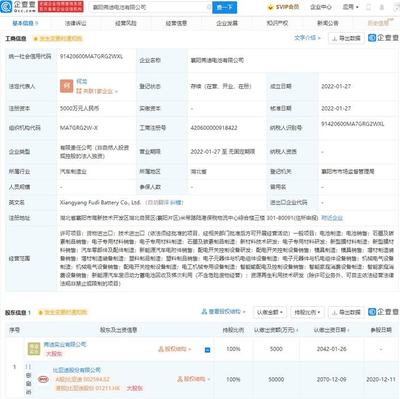The height and width of the screenshot is (399, 400).
Task: Switch to the 企业发展 tab
Action: coord(227,23)
